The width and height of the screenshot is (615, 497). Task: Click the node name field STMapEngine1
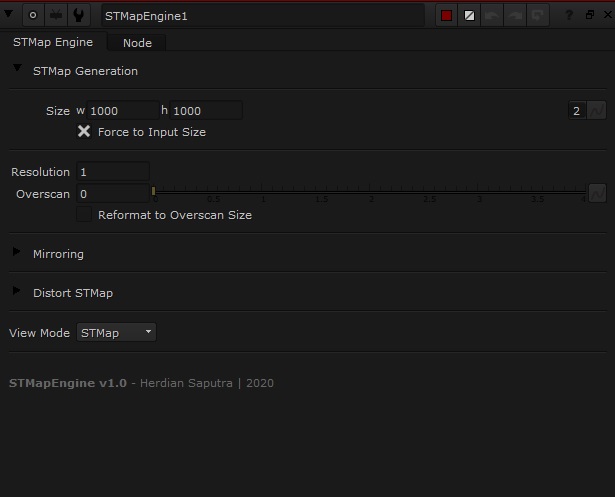click(x=262, y=16)
